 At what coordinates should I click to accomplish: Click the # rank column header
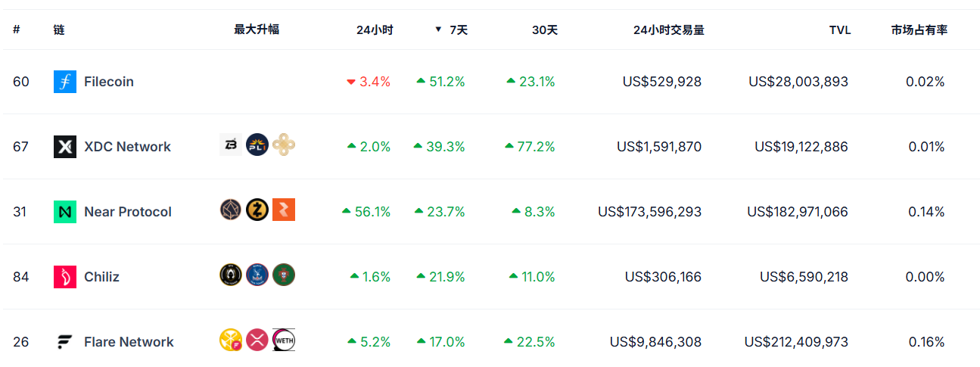tap(17, 30)
